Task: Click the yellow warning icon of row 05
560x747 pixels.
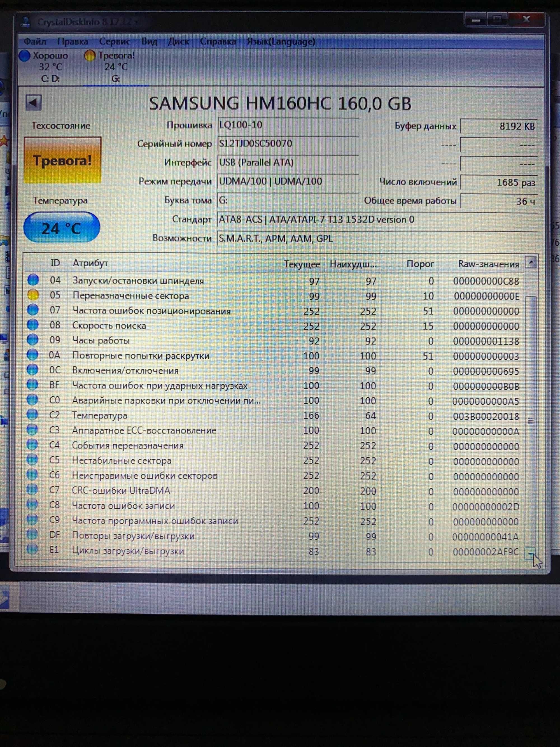Action: pyautogui.click(x=33, y=295)
